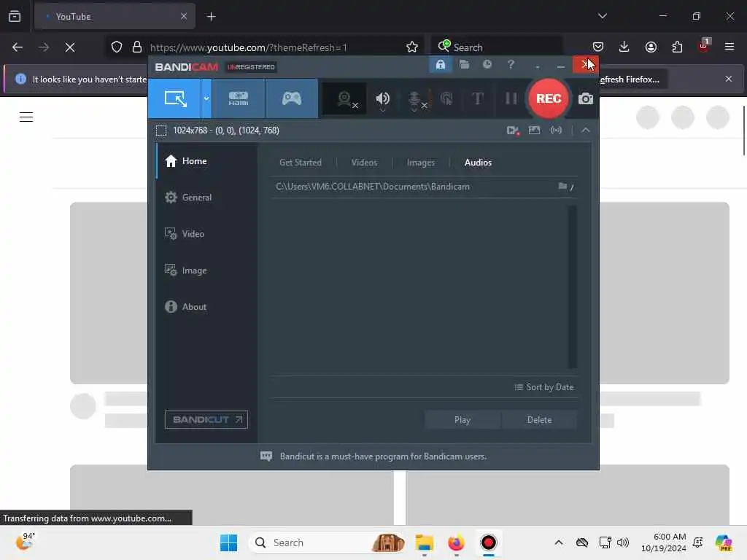Open output folder icon in Bandicam title bar

tap(464, 64)
